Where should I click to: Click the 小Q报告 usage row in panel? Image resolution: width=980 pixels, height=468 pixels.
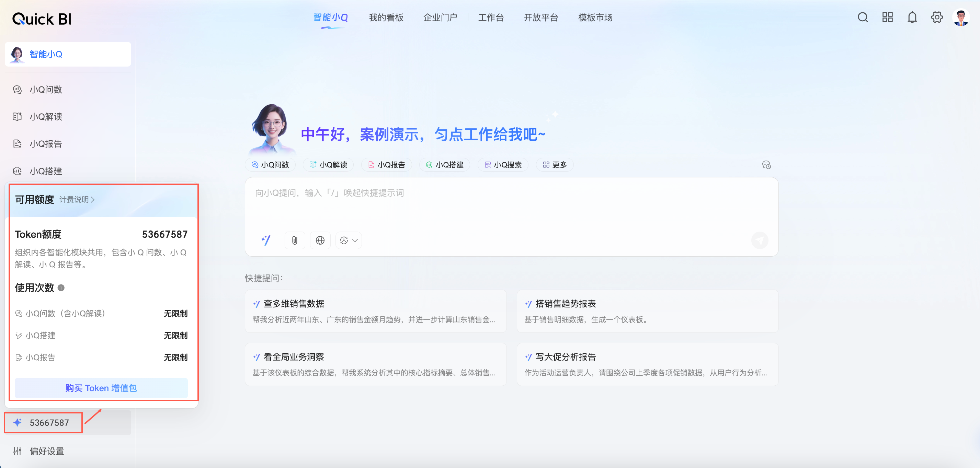pos(101,358)
